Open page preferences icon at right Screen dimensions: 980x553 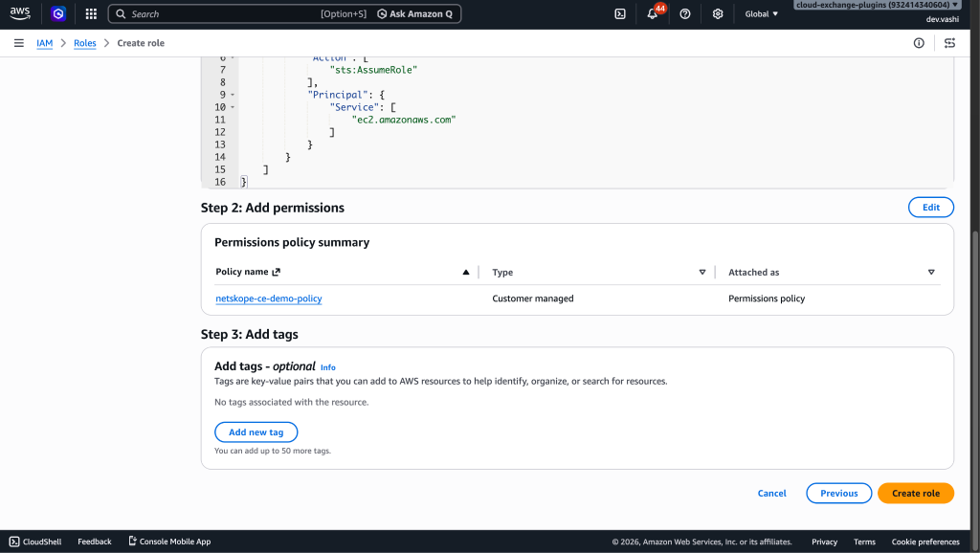pyautogui.click(x=949, y=43)
